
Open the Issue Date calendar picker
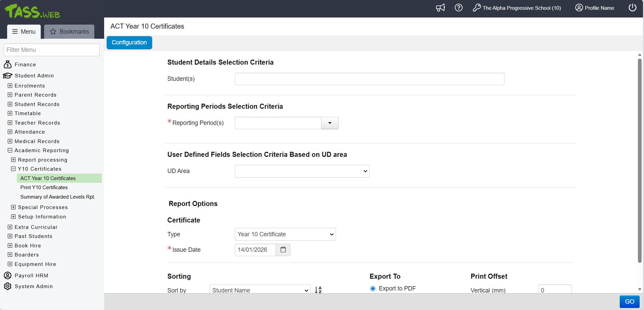coord(283,250)
